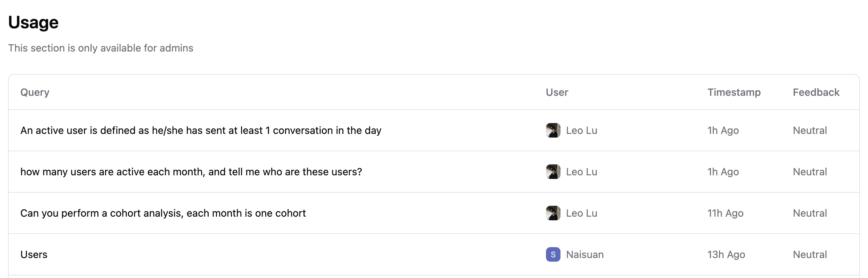Click the Feedback column header

(816, 92)
